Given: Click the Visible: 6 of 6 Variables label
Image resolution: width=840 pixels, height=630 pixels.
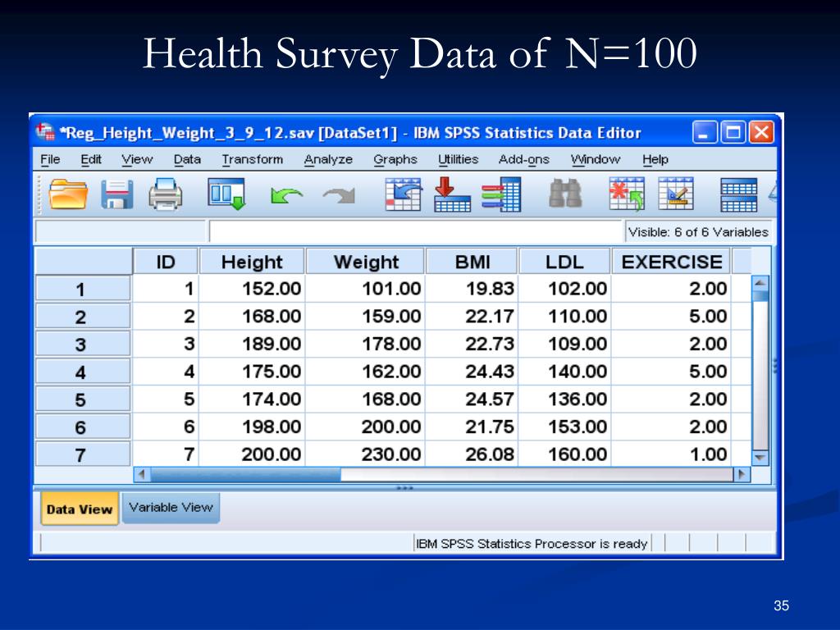Looking at the screenshot, I should (698, 232).
